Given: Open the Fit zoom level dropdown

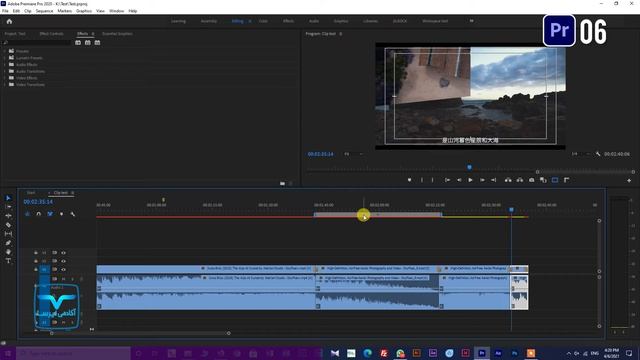Looking at the screenshot, I should coord(353,154).
